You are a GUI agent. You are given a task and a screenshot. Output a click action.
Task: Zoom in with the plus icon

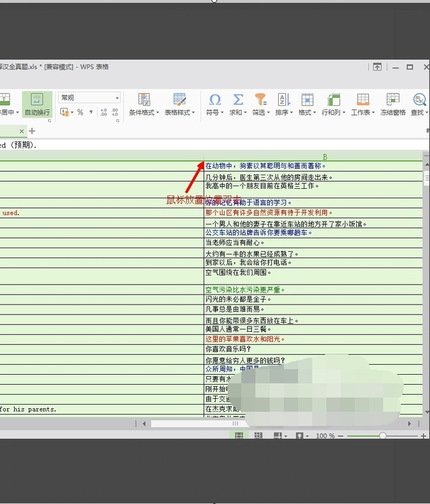[423, 436]
